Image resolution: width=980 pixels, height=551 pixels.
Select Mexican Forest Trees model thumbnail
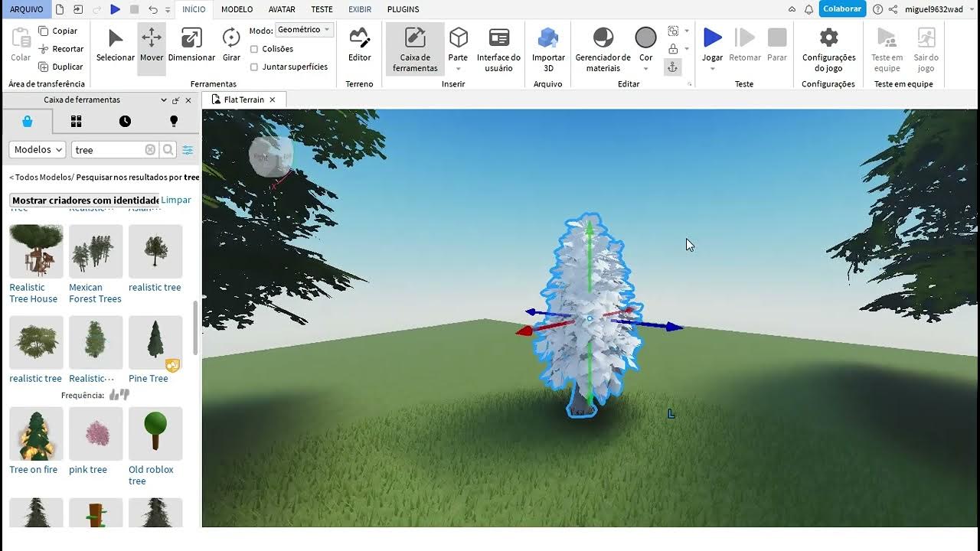[96, 251]
